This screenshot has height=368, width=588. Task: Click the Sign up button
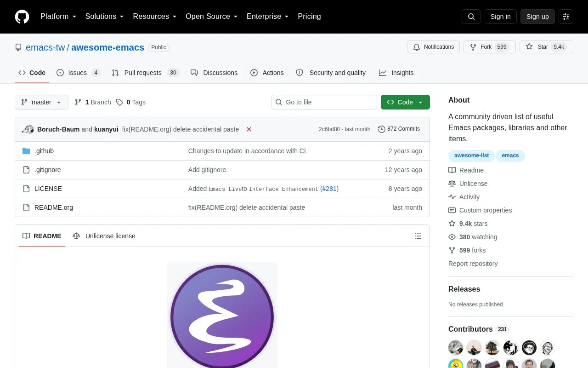[537, 17]
